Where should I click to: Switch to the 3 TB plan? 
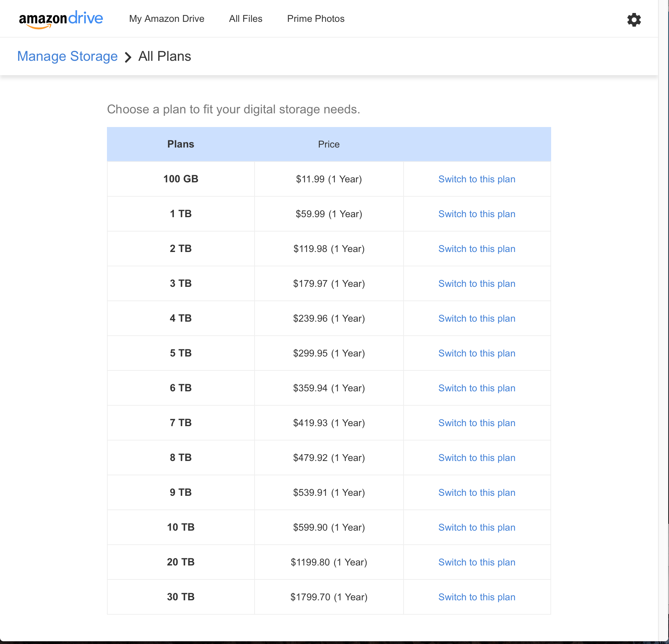coord(476,284)
